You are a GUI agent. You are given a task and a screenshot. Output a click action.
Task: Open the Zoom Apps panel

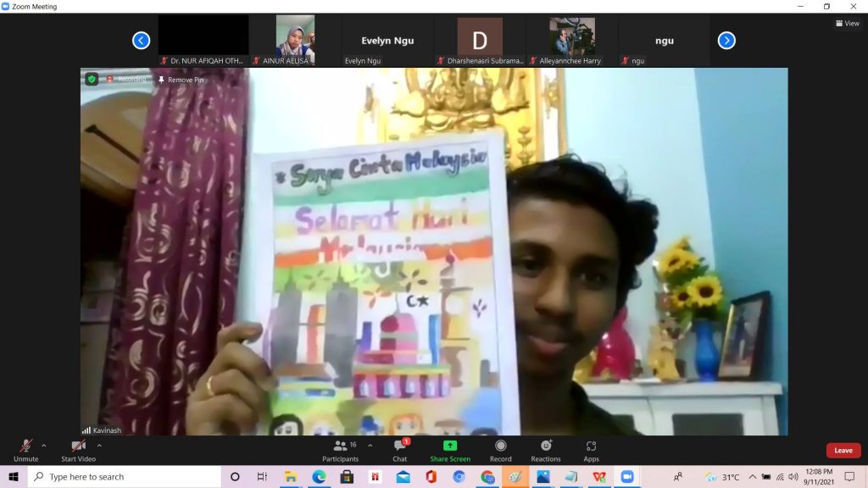pyautogui.click(x=591, y=450)
